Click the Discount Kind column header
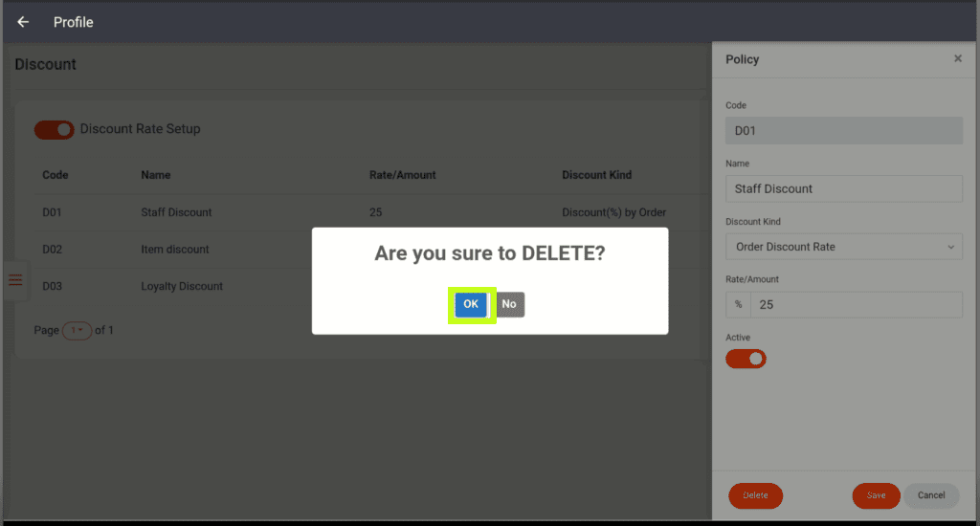Screen dimensions: 980x526 point(596,175)
